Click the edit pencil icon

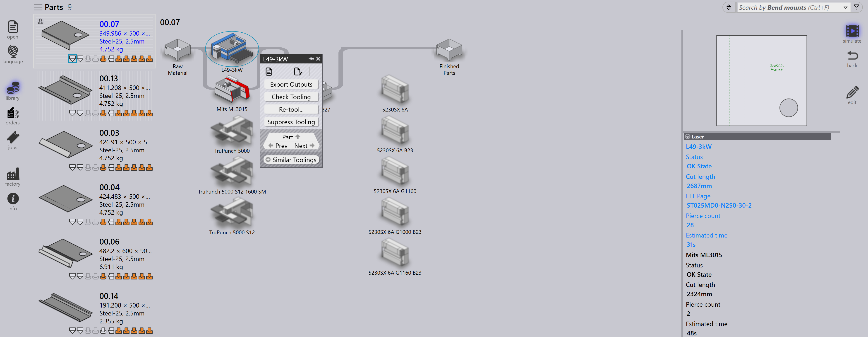852,92
